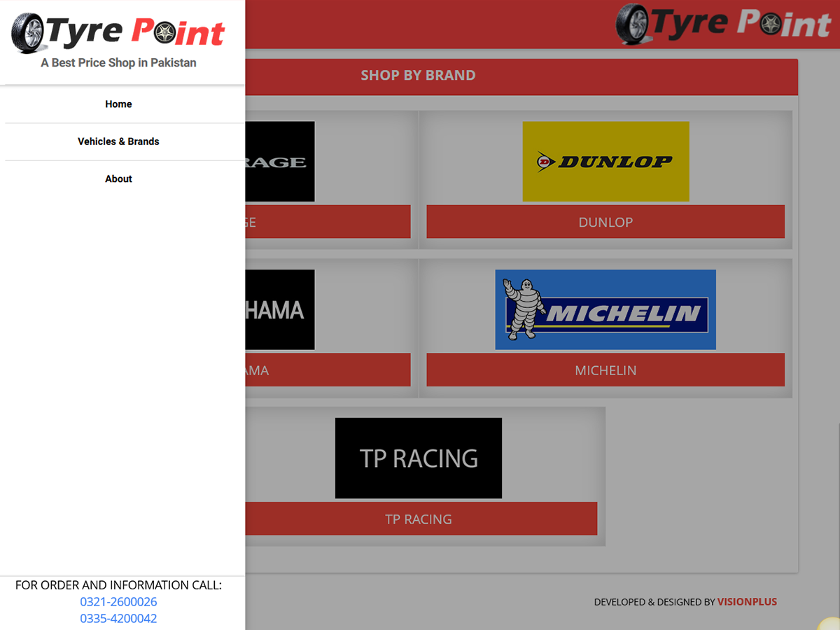Click the Yokohama red button
Image resolution: width=840 pixels, height=630 pixels.
pyautogui.click(x=328, y=370)
